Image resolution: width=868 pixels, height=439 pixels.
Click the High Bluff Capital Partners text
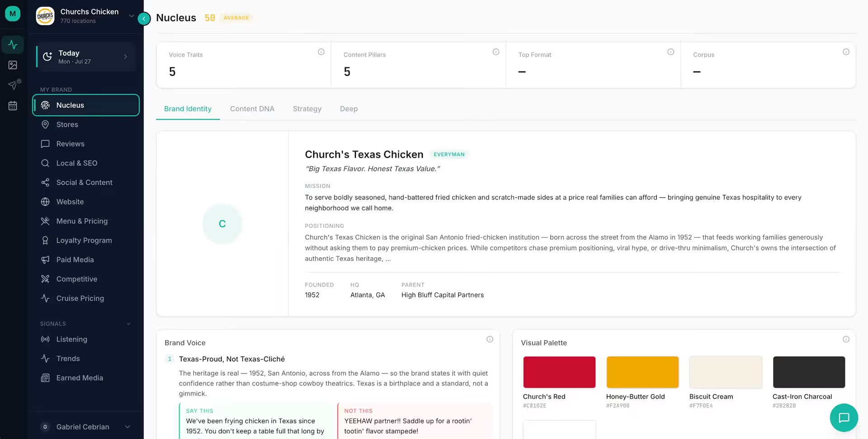point(443,295)
